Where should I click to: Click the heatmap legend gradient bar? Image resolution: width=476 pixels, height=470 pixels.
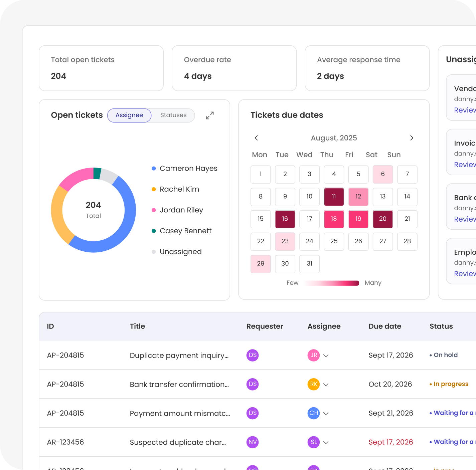tap(332, 283)
